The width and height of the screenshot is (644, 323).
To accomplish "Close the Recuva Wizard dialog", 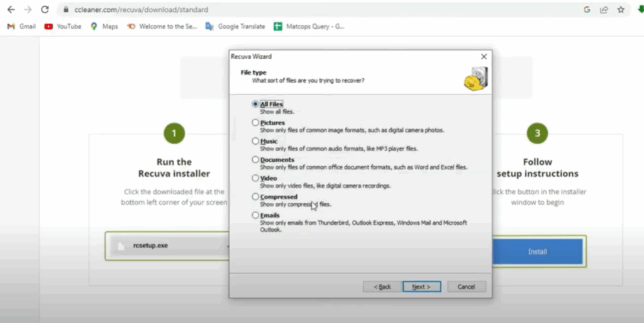I will pyautogui.click(x=484, y=56).
